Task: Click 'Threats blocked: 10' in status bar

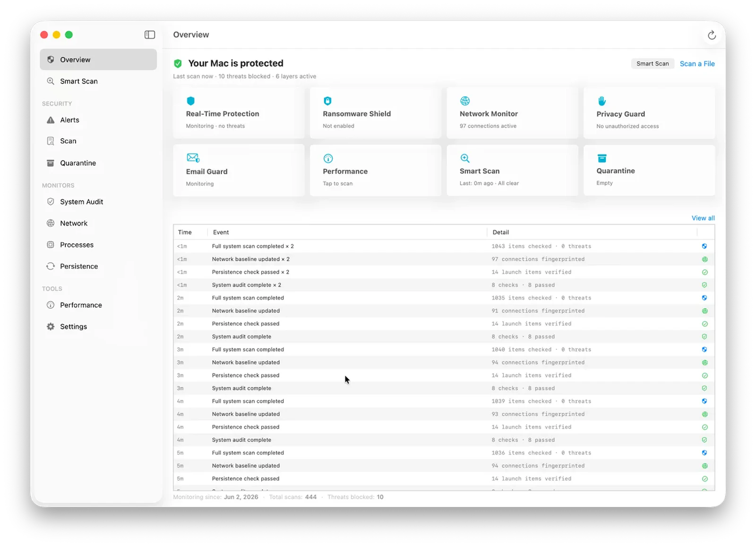Action: click(x=355, y=497)
